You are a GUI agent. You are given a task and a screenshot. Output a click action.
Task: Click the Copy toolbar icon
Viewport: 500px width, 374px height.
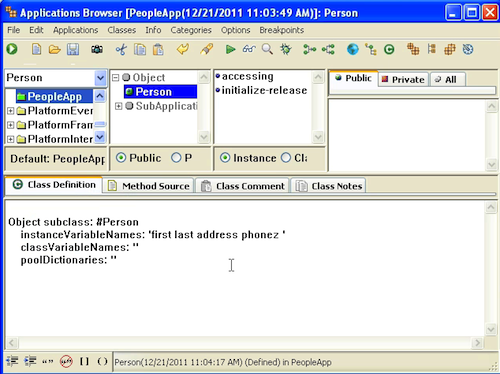point(140,50)
